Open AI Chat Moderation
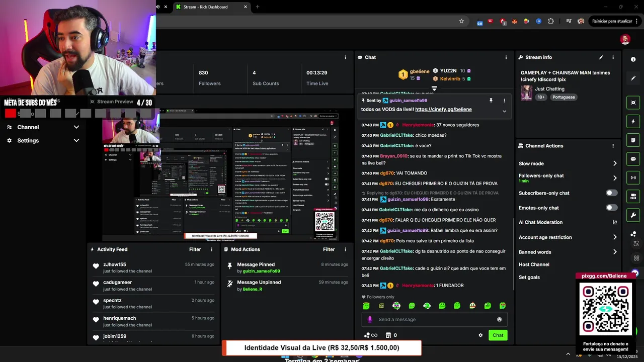 pos(540,222)
